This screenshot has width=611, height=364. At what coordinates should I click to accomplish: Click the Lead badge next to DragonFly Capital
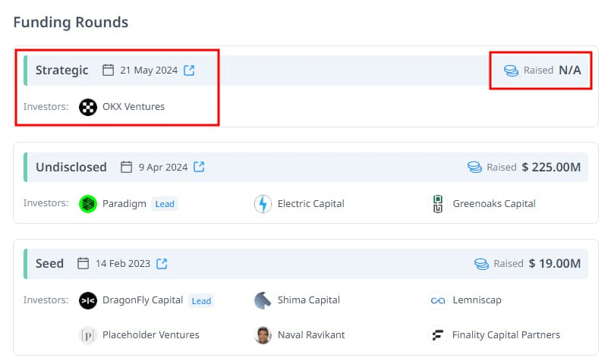201,300
